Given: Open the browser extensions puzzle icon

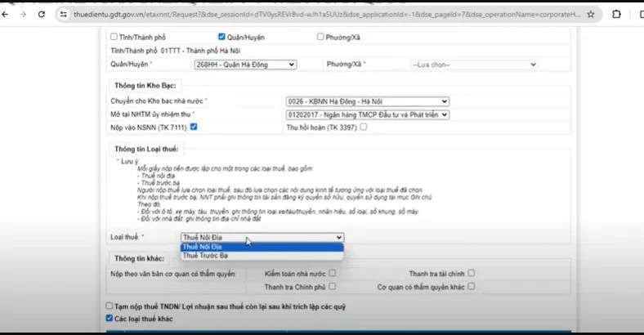Looking at the screenshot, I should [615, 14].
